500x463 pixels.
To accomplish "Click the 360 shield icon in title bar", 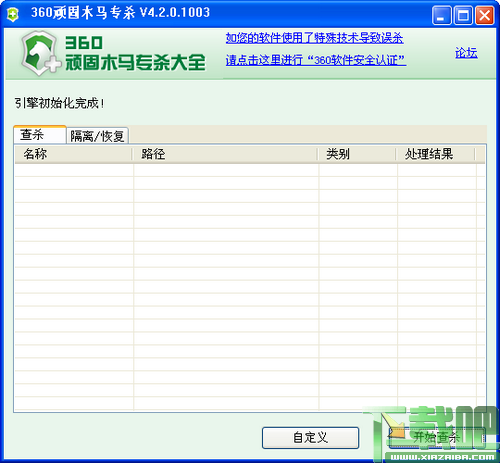I will (x=13, y=14).
